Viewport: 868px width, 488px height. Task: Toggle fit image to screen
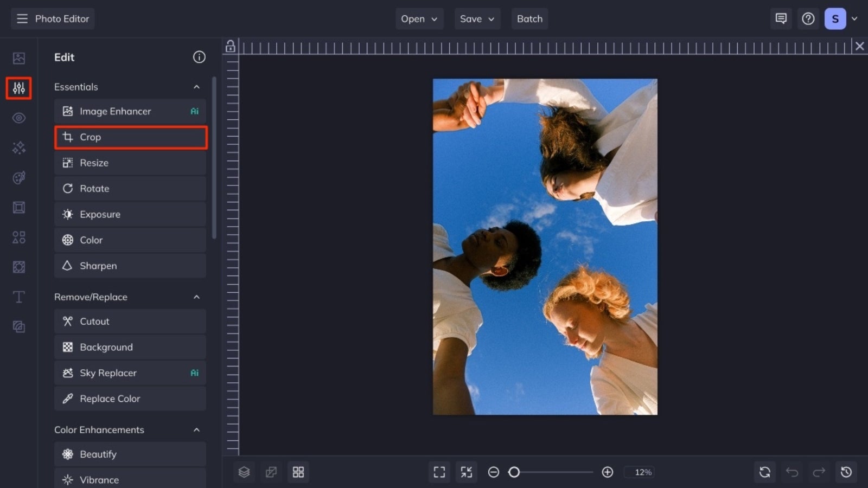pos(465,472)
